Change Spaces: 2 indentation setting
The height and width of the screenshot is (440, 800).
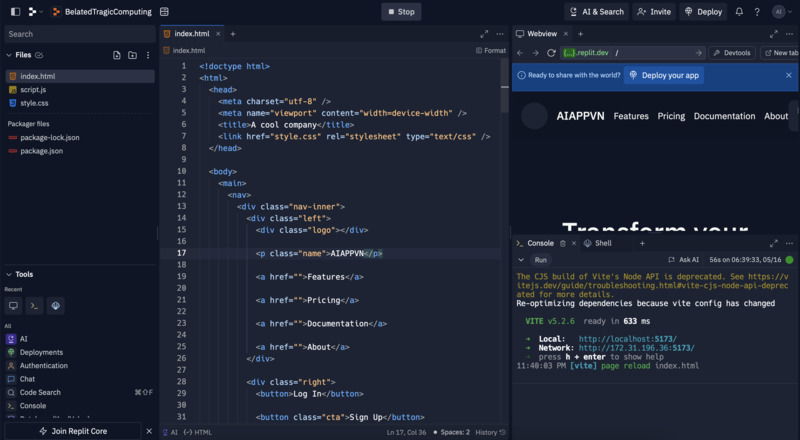coord(452,432)
